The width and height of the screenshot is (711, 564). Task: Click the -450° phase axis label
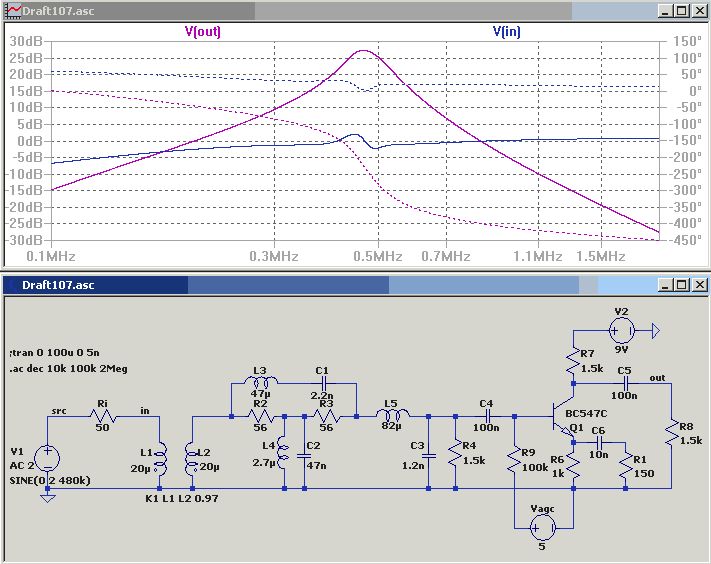687,240
